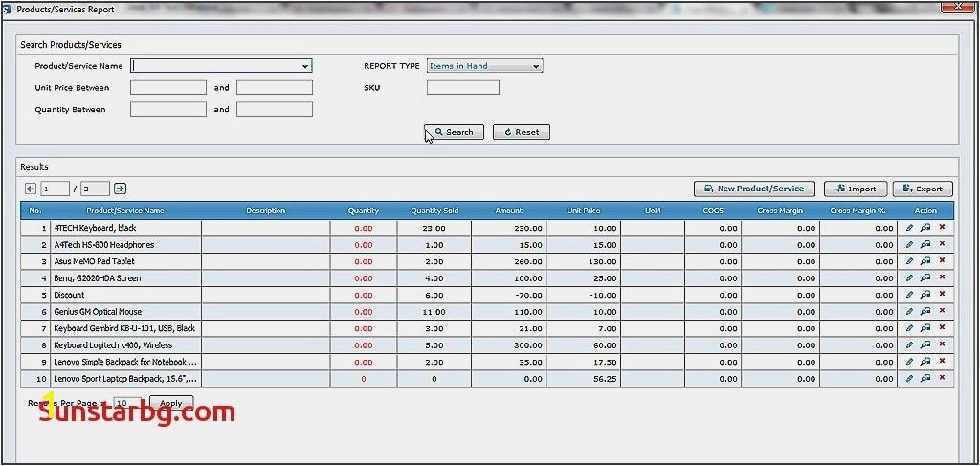The image size is (980, 466).
Task: Sort by Gross Margin % column header
Action: (858, 211)
